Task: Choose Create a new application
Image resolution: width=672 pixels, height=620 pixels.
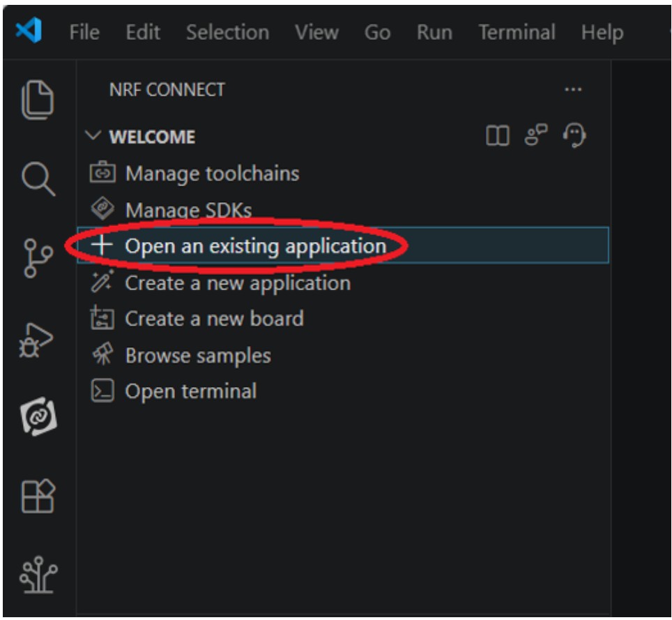Action: point(343,282)
